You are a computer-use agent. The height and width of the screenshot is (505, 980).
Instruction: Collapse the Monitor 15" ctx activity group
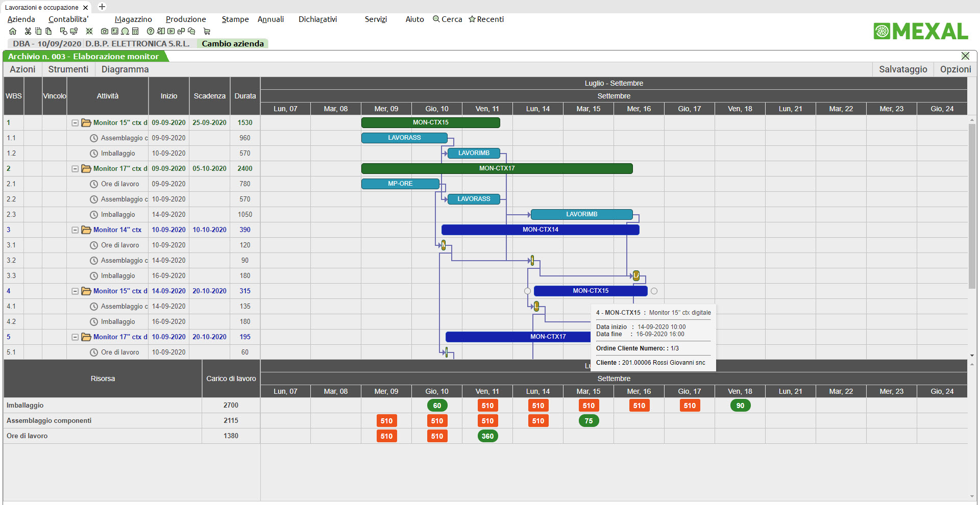(75, 122)
